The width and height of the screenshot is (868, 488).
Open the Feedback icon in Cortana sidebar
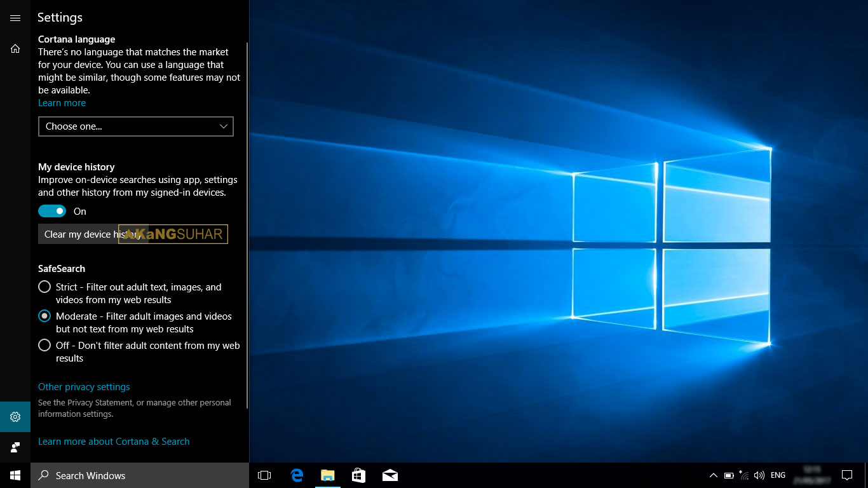click(15, 447)
